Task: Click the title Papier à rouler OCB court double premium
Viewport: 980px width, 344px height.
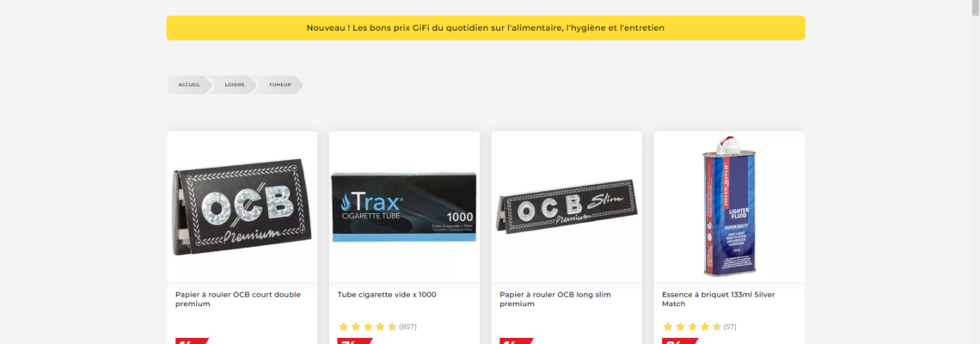Action: (x=237, y=299)
